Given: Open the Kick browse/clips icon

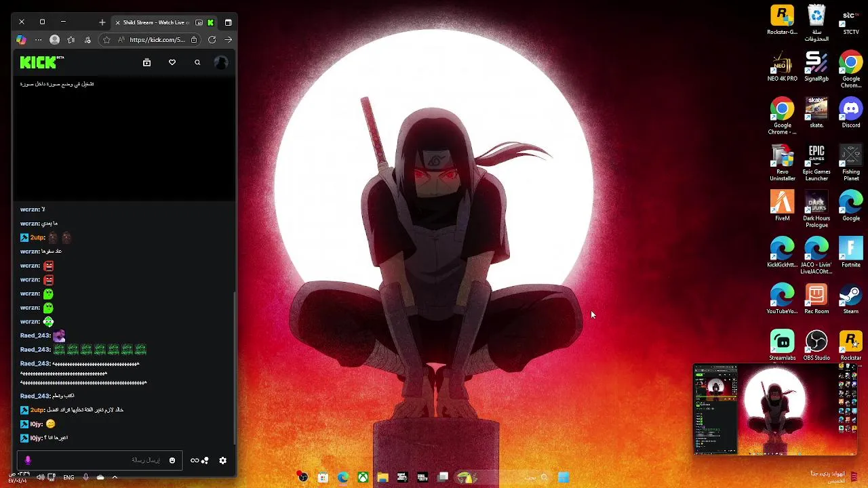Looking at the screenshot, I should pos(146,62).
